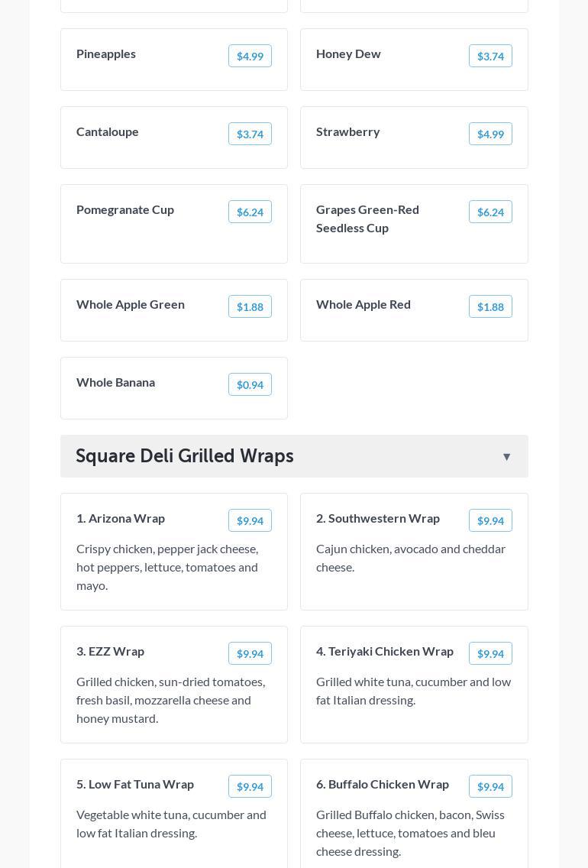Viewport: 588px width, 868px height.
Task: Click the Whole Banana $0.94 button
Action: coord(250,384)
